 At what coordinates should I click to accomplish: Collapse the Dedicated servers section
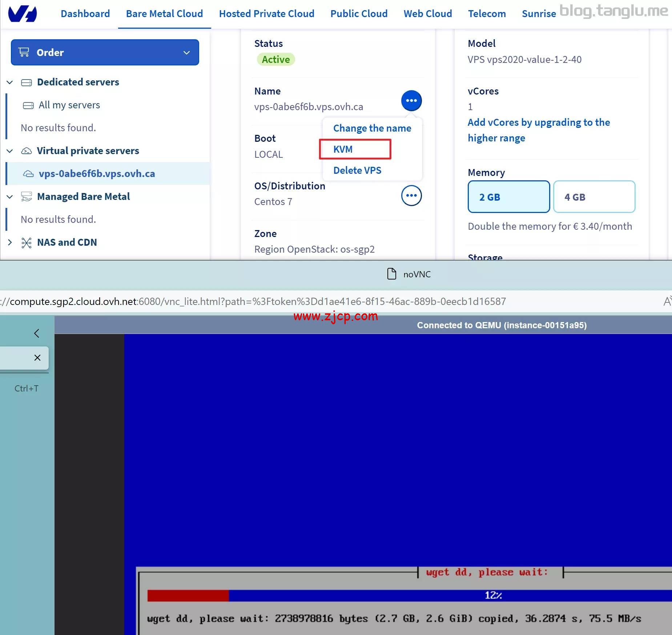tap(10, 83)
